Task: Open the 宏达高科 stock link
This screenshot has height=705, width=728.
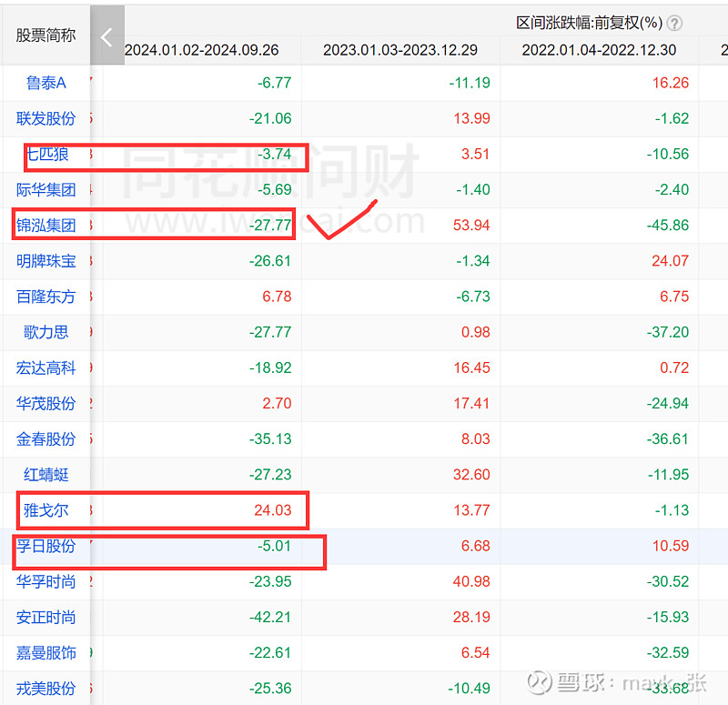Action: pos(46,368)
